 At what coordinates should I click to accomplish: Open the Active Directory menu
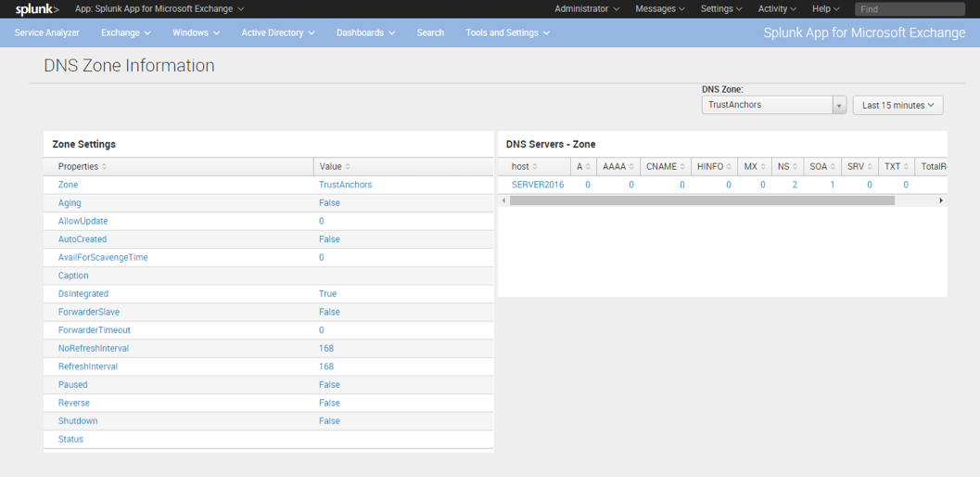pos(277,32)
